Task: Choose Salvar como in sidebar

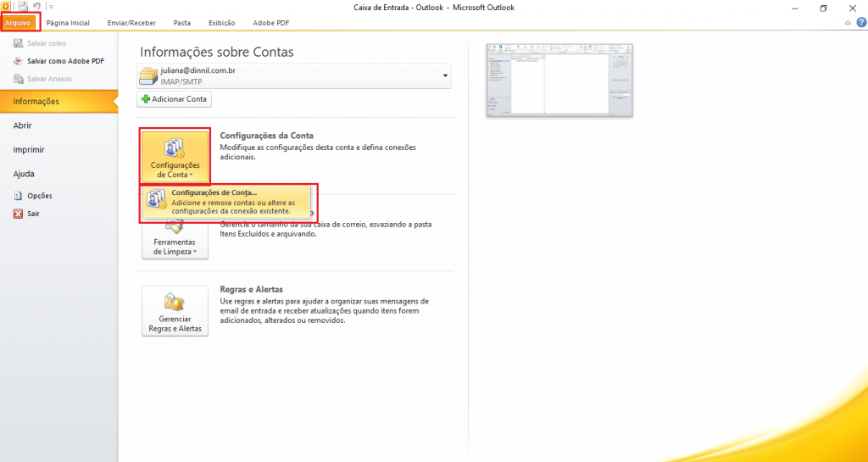Action: (47, 43)
